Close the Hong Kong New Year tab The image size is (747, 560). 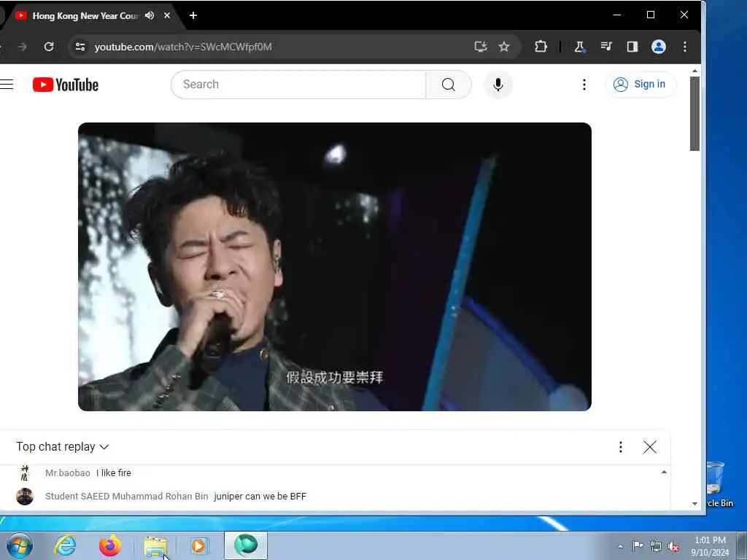(167, 15)
